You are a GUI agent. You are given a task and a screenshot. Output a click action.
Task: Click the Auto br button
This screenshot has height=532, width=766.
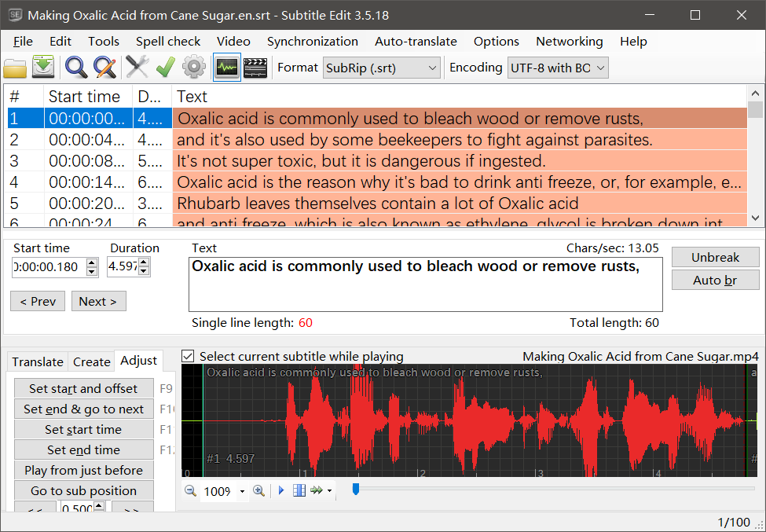click(x=715, y=280)
